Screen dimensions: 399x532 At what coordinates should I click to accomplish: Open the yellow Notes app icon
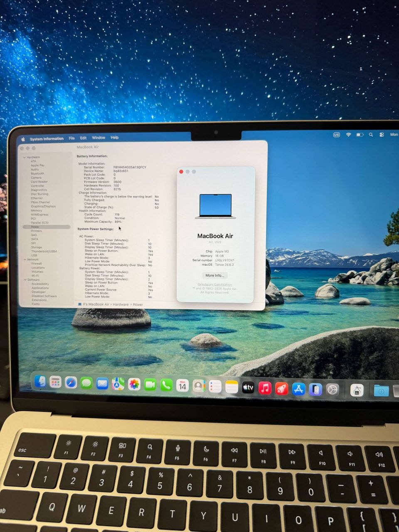tap(232, 387)
